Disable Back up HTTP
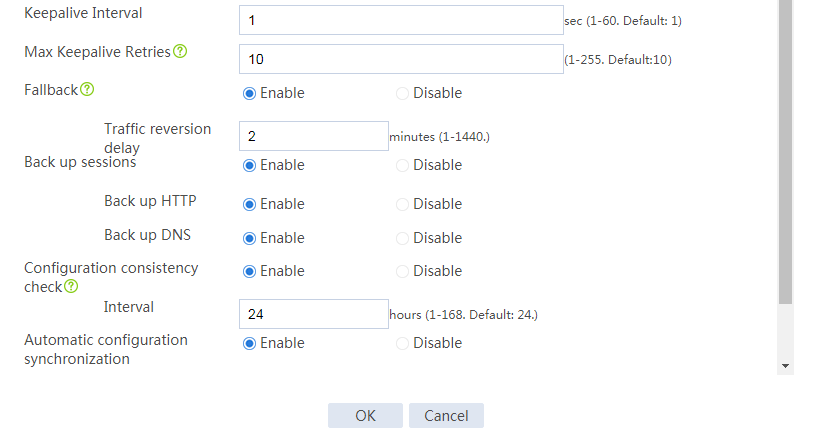 (402, 204)
